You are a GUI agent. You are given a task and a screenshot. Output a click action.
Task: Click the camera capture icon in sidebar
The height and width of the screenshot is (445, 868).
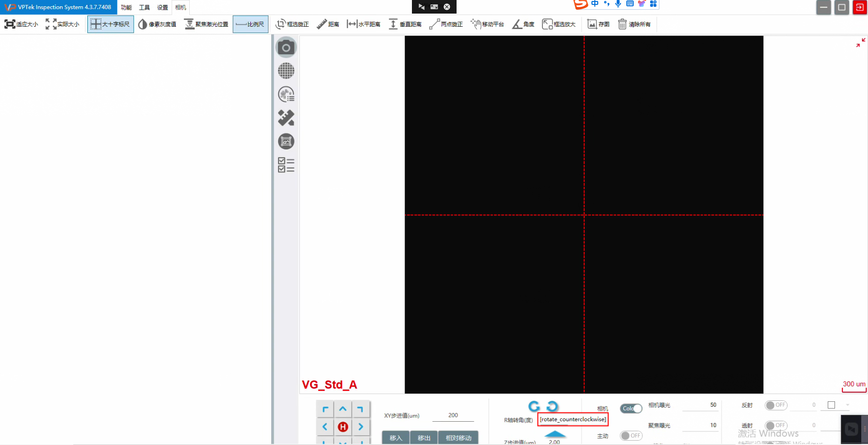click(x=286, y=48)
